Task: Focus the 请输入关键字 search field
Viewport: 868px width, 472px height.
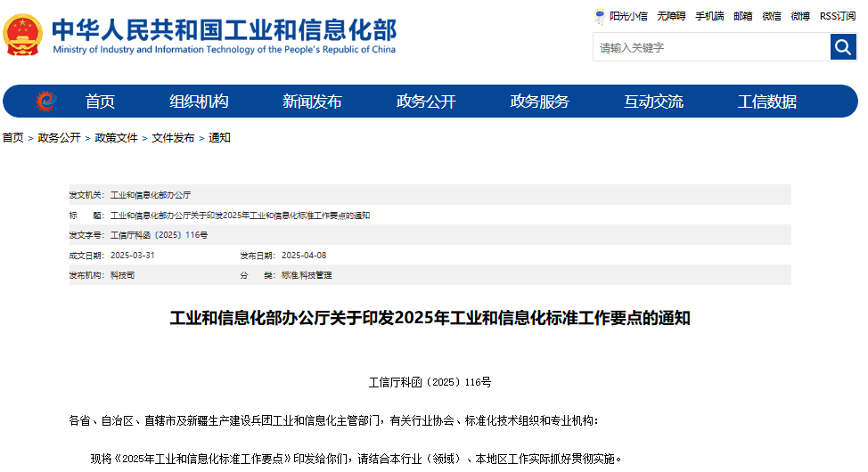Action: point(710,47)
